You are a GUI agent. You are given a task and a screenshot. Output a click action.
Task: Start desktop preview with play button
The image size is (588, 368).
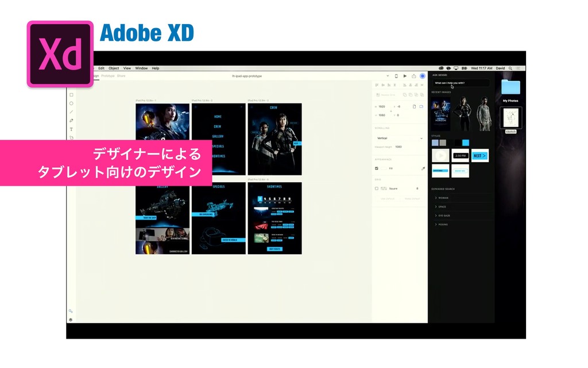click(405, 76)
